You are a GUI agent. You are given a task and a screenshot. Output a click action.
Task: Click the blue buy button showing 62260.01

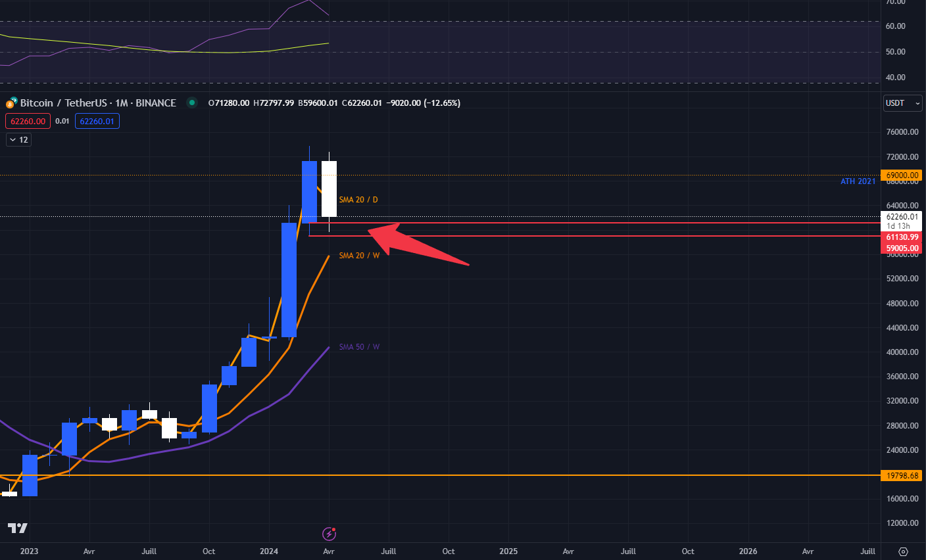point(97,121)
